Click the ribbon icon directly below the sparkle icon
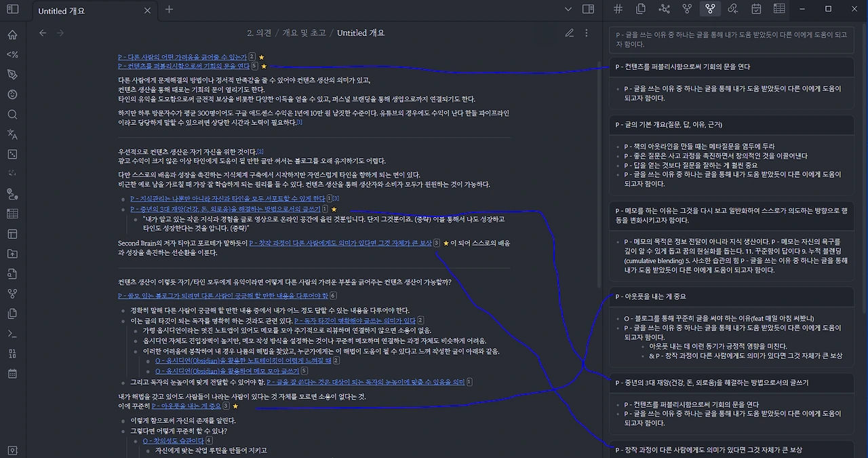 click(x=12, y=194)
